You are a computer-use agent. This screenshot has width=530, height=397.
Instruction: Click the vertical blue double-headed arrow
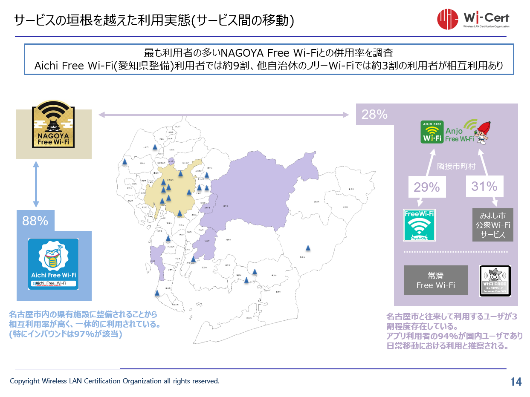36,184
